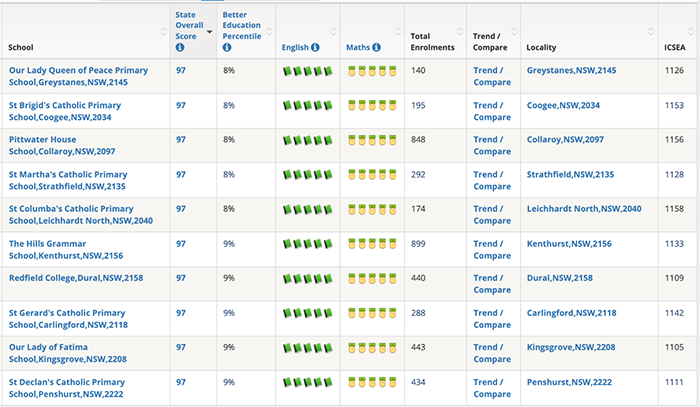Screen dimensions: 700x407
Task: Open Our Lady Queen of Peace Primary School link
Action: click(79, 76)
